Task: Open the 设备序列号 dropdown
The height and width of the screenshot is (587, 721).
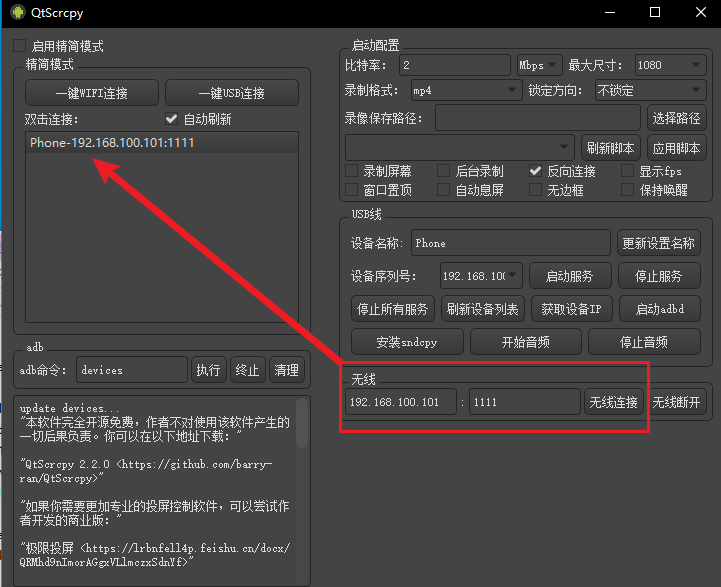Action: click(480, 275)
